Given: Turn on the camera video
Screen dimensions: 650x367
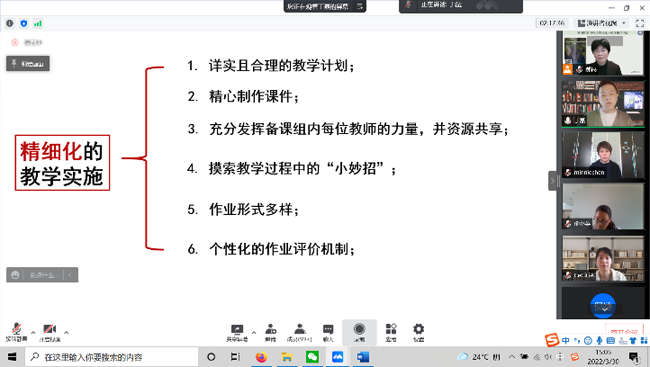Looking at the screenshot, I should click(50, 332).
